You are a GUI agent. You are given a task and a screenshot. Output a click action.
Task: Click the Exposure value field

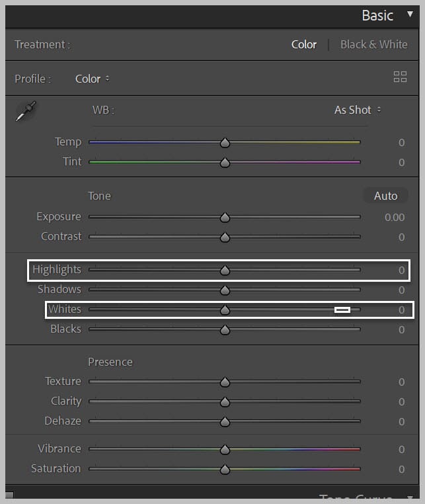tap(395, 218)
